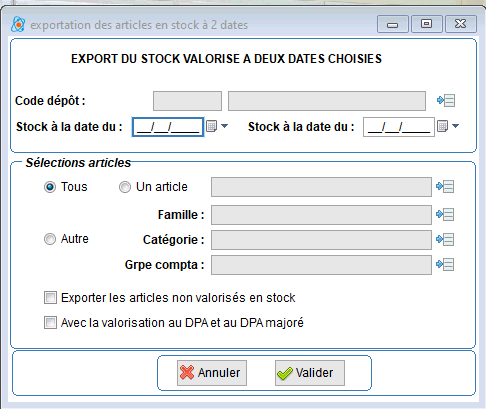The width and height of the screenshot is (486, 409).
Task: Enable Avec la valorisation au DPA checkbox
Action: click(50, 323)
